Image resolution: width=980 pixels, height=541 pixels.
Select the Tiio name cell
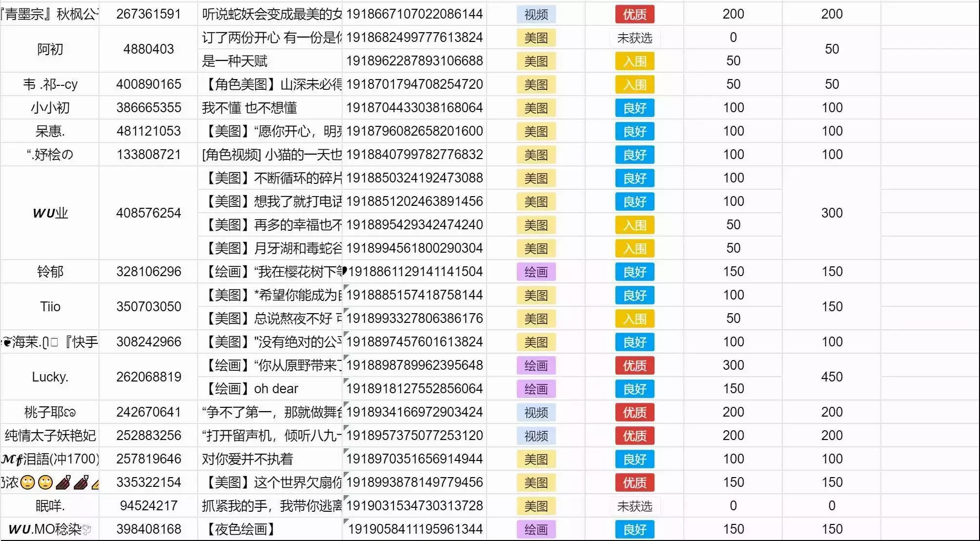coord(50,307)
